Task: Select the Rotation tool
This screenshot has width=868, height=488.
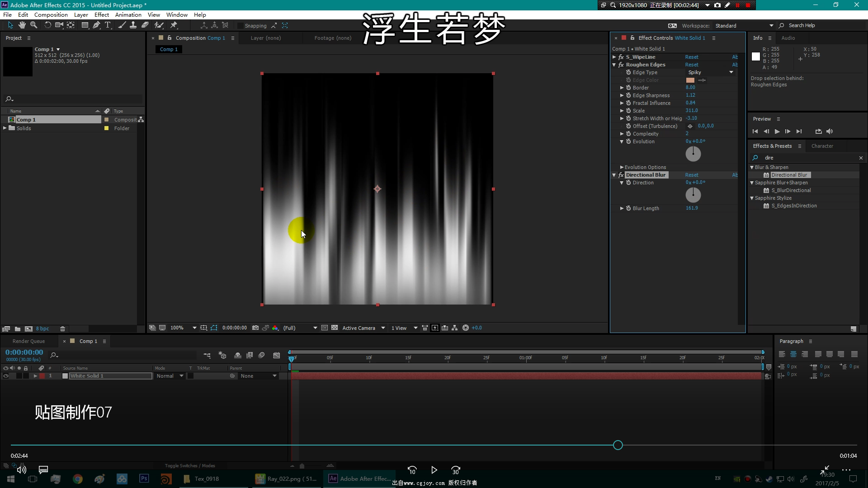Action: pos(47,25)
